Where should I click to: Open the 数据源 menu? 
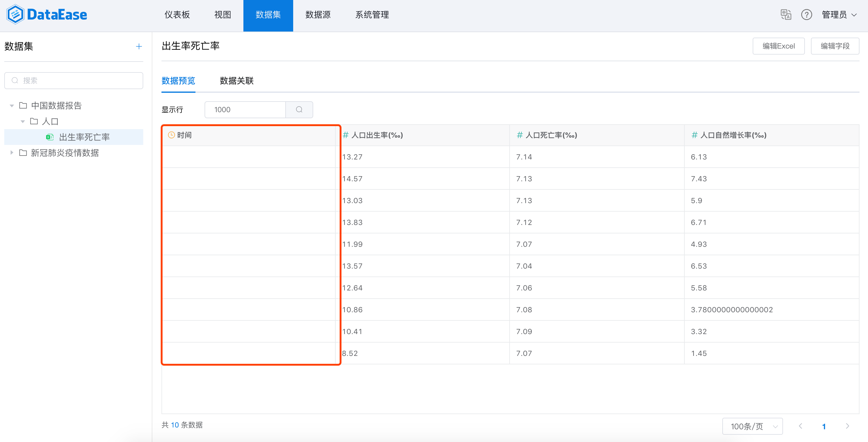[318, 15]
